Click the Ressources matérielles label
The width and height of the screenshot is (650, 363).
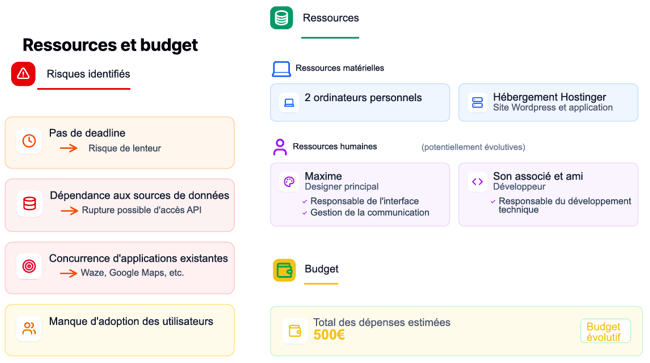(340, 68)
